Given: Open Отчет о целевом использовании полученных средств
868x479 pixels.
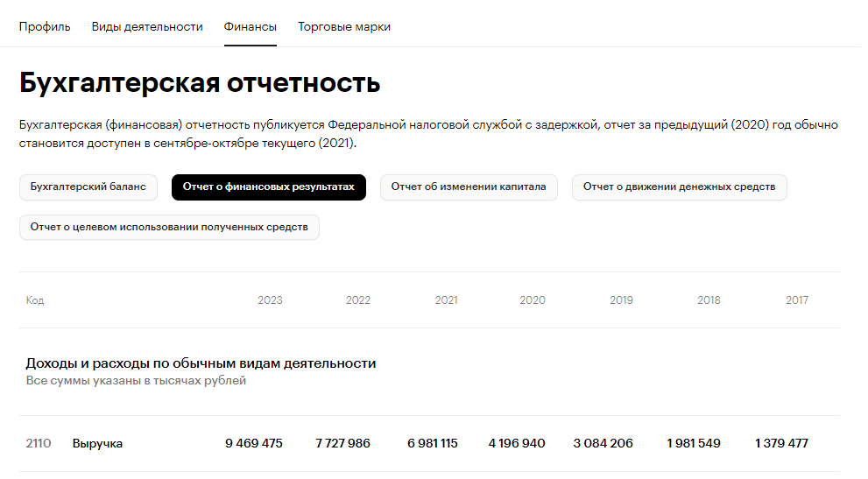Looking at the screenshot, I should 169,228.
